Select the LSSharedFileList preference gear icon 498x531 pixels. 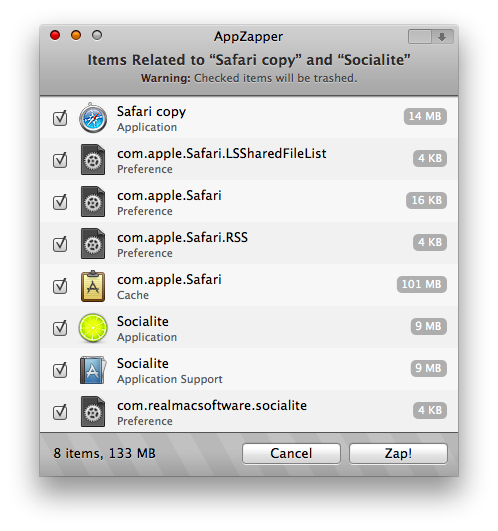coord(93,160)
